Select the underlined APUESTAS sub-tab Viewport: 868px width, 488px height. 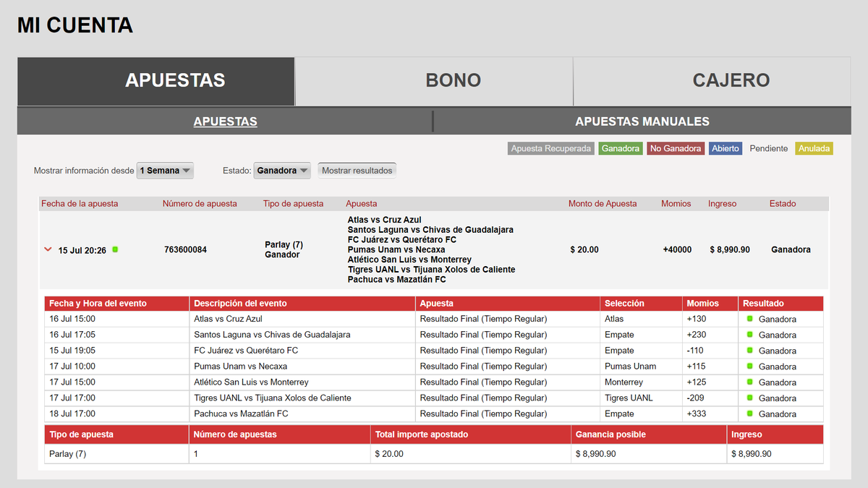click(x=225, y=121)
